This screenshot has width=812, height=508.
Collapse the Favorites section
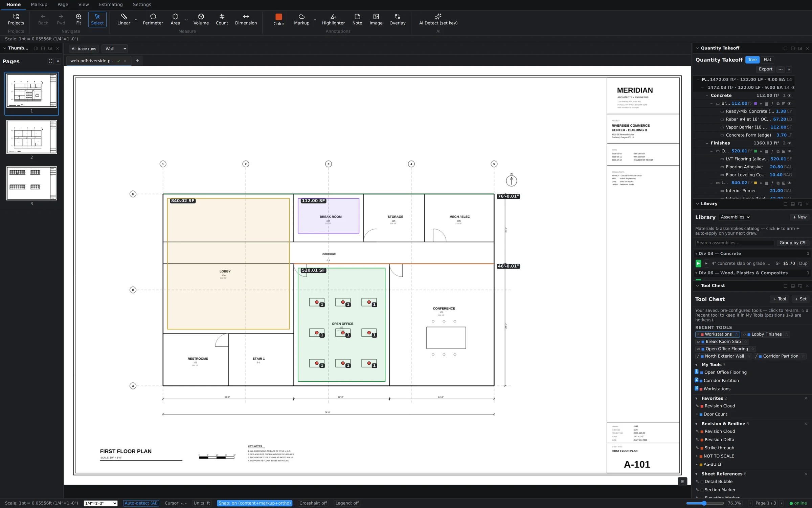(696, 398)
